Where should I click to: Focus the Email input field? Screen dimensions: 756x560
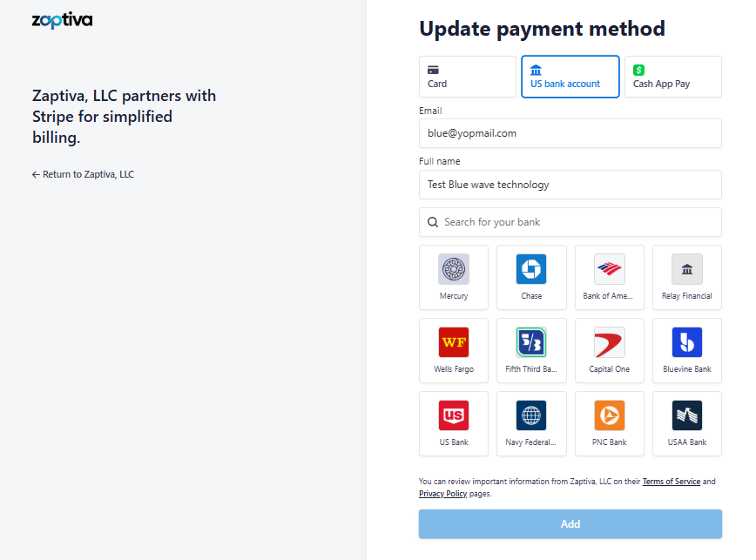coord(570,133)
